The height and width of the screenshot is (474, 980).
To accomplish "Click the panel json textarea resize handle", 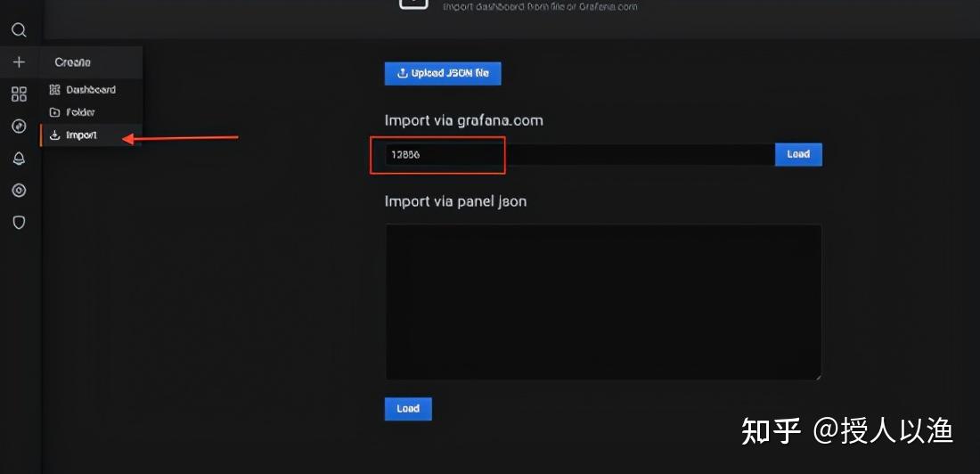I will pos(818,376).
